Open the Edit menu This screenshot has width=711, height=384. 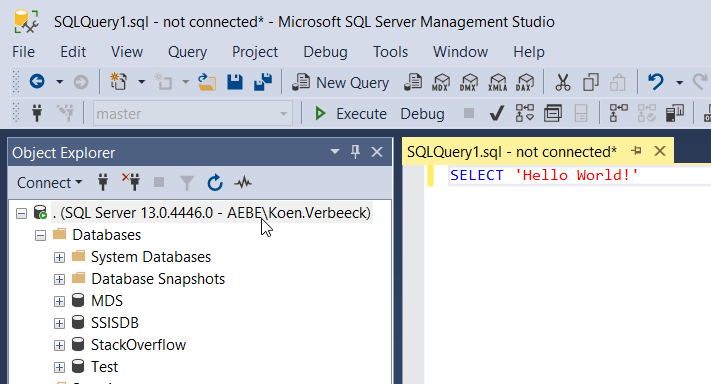(x=73, y=52)
